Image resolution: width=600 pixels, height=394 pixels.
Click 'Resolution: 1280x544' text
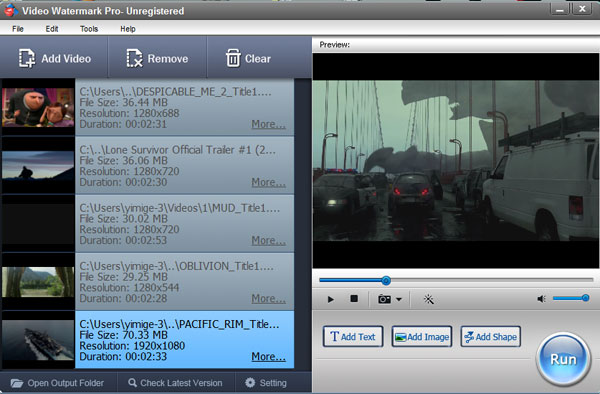129,288
